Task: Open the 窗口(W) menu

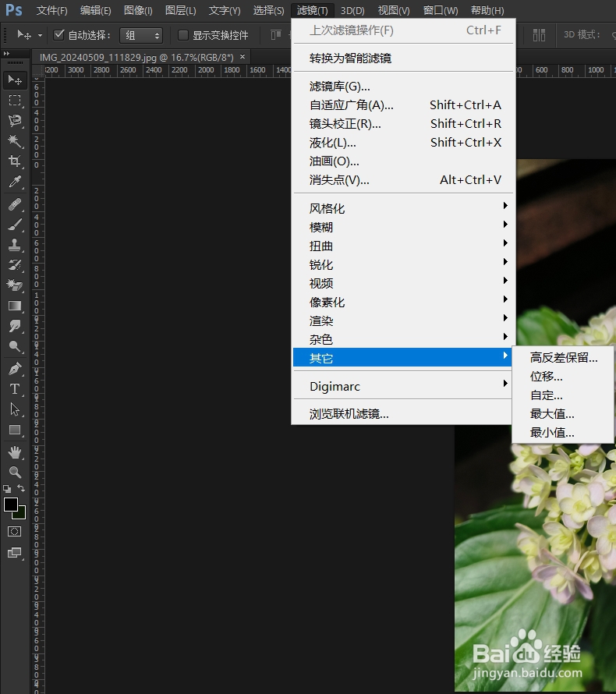Action: tap(441, 10)
